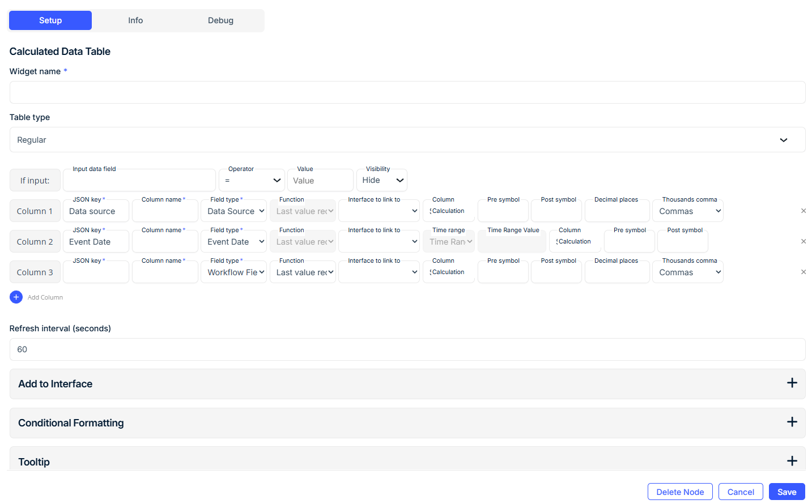Open Column 2 Field type Event Date dropdown
The image size is (812, 504).
tap(233, 241)
